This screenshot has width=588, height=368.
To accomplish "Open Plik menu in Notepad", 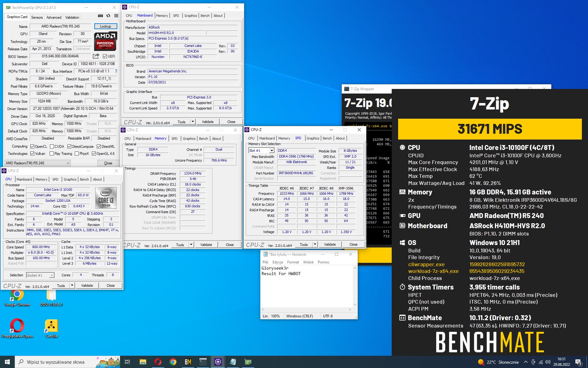I will pos(265,262).
